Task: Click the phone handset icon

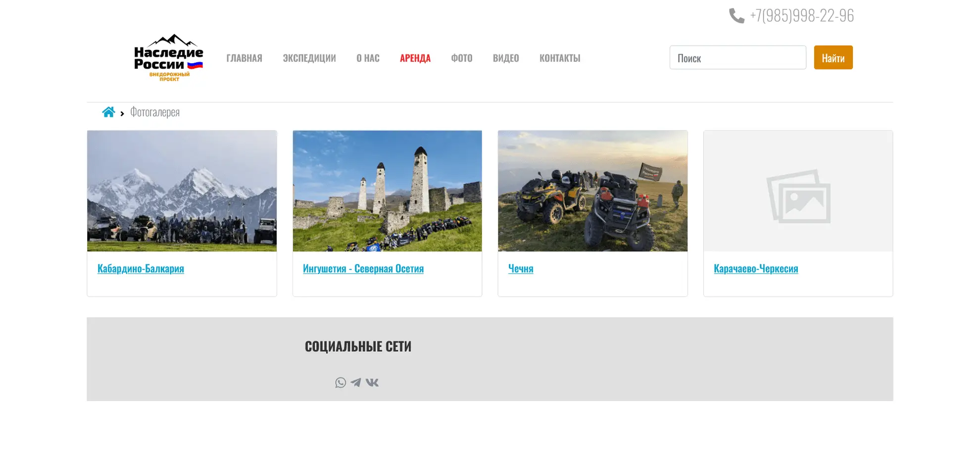Action: point(736,16)
